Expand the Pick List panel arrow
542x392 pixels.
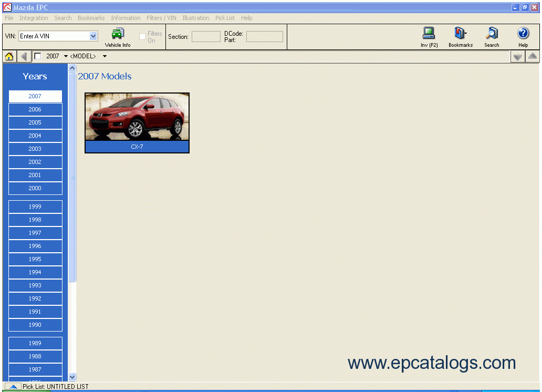[13, 386]
